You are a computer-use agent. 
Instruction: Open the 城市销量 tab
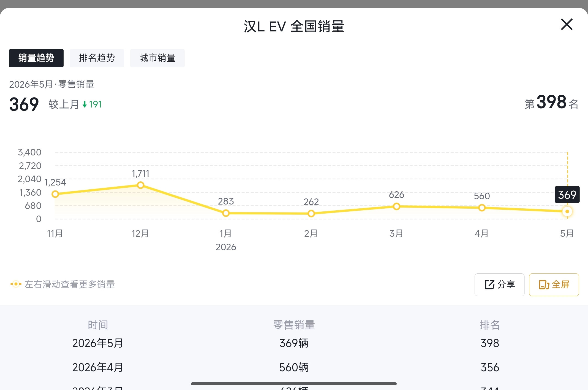tap(157, 58)
